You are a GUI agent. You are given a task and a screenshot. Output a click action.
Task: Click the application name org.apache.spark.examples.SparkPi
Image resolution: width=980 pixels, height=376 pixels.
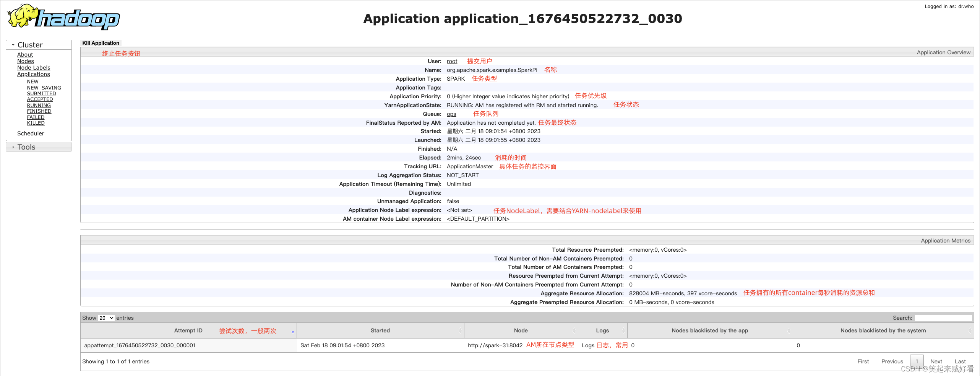(x=492, y=70)
